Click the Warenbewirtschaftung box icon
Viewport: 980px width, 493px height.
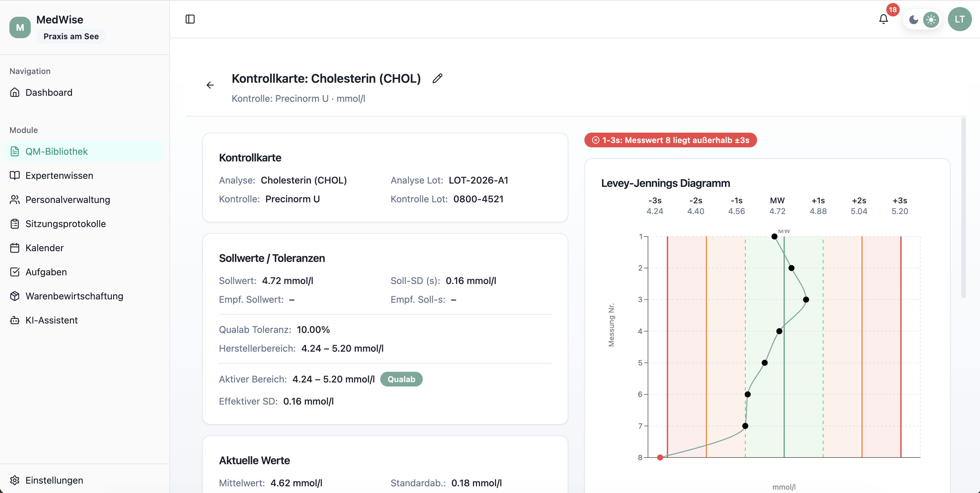15,296
